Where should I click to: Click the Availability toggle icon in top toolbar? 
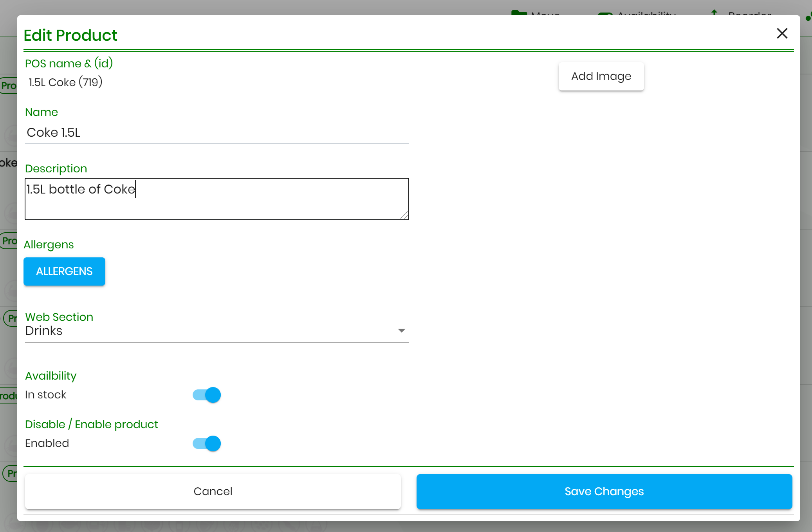tap(605, 14)
